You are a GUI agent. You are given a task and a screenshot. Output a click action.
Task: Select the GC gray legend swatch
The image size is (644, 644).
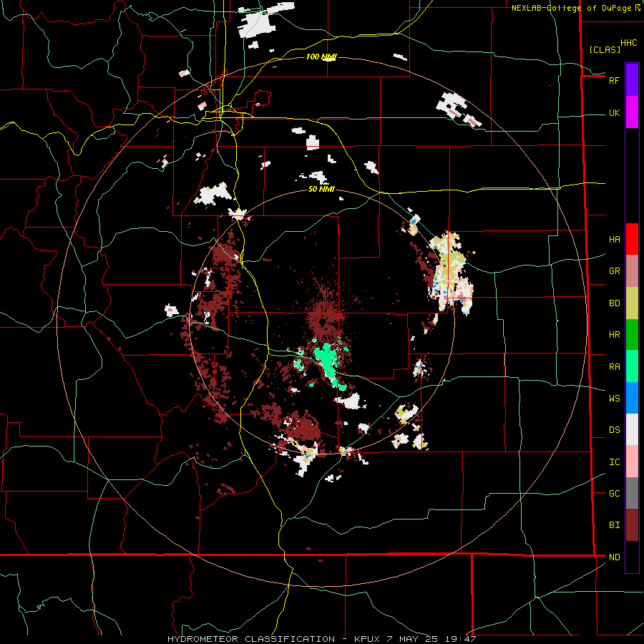point(632,493)
